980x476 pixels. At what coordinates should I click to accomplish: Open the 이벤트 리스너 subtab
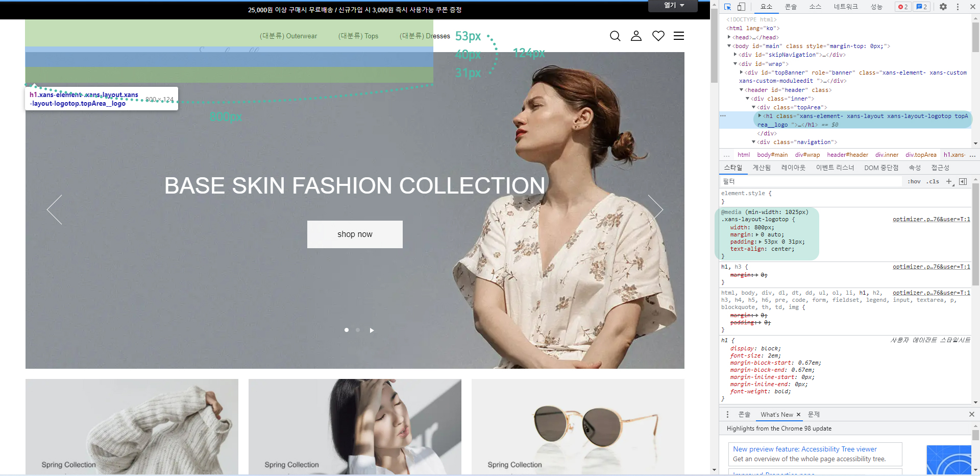click(835, 168)
